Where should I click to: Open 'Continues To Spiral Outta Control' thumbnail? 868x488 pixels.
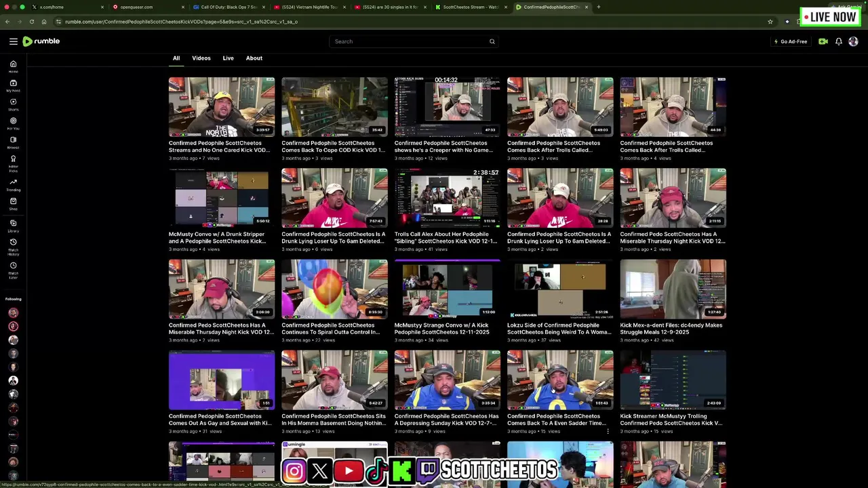(334, 289)
